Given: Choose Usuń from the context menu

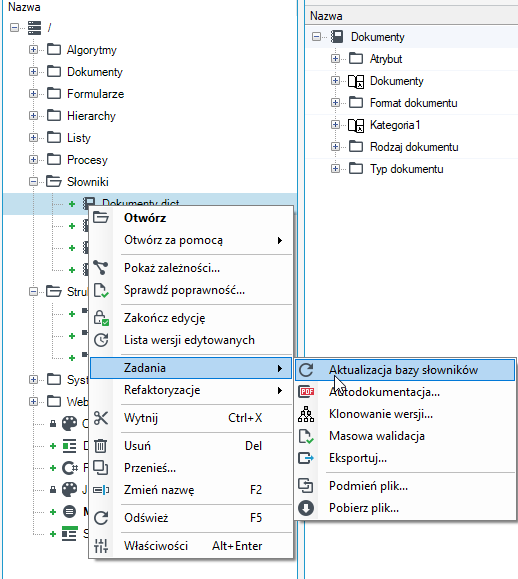Looking at the screenshot, I should [x=191, y=446].
